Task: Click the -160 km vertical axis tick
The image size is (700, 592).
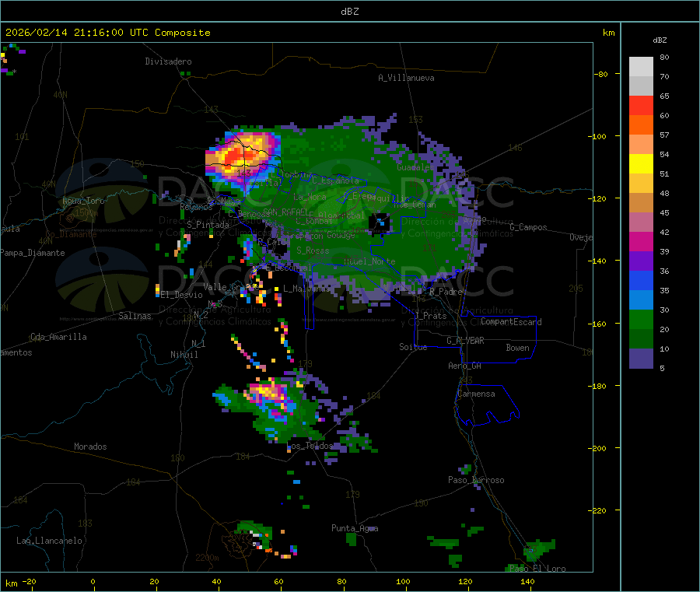Action: pos(600,324)
